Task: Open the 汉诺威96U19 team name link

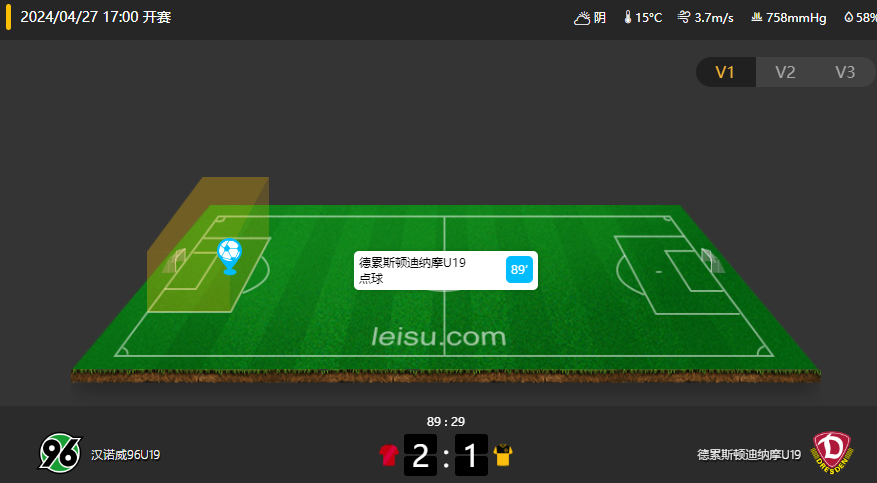Action: coord(126,455)
